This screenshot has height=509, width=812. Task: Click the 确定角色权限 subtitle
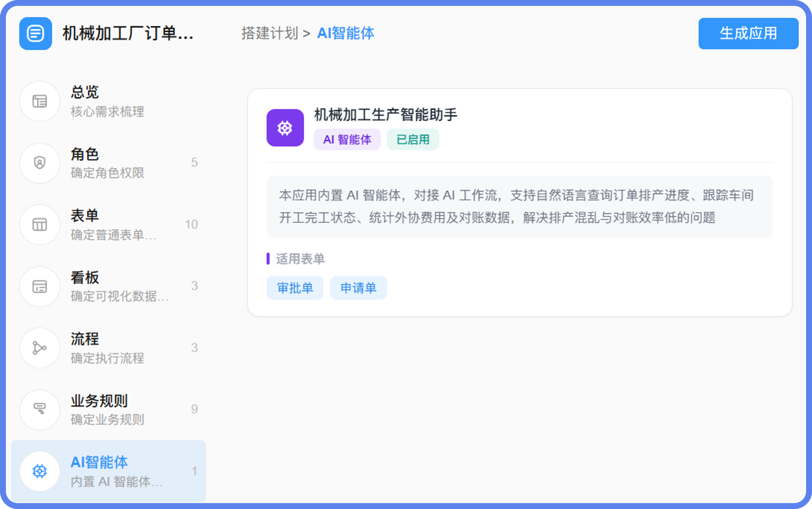click(x=107, y=173)
